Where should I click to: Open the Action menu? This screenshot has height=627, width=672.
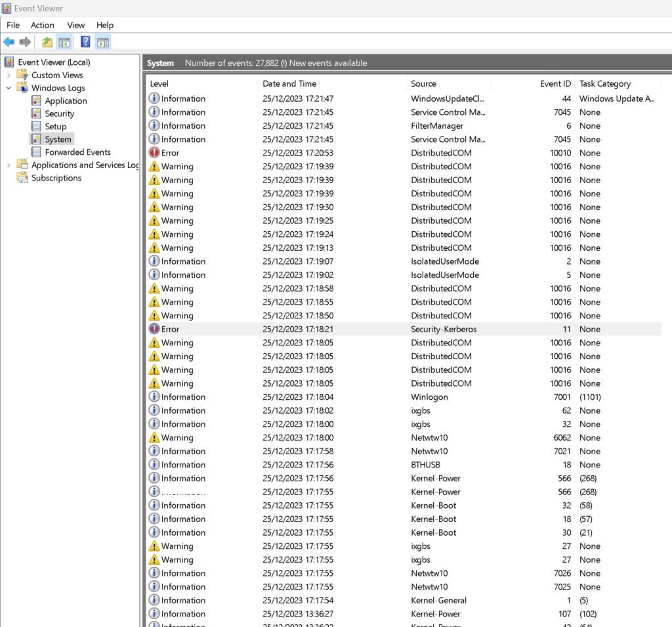click(x=43, y=26)
